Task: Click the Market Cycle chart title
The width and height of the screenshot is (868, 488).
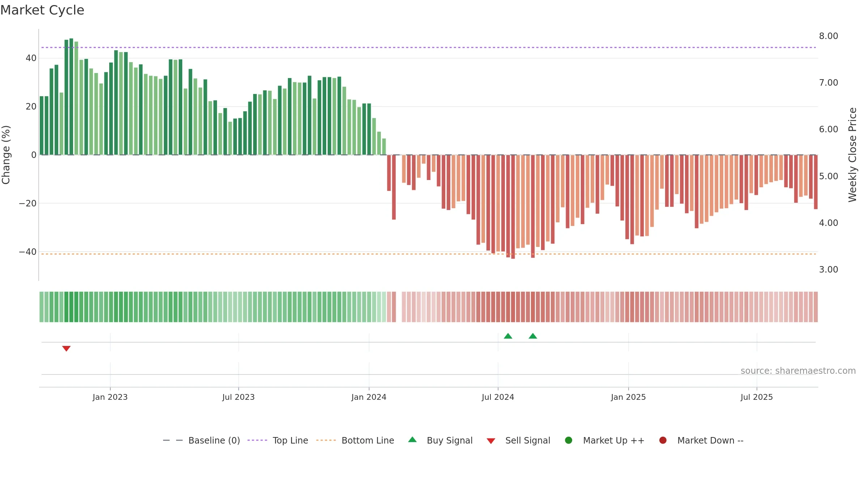Action: click(x=42, y=10)
